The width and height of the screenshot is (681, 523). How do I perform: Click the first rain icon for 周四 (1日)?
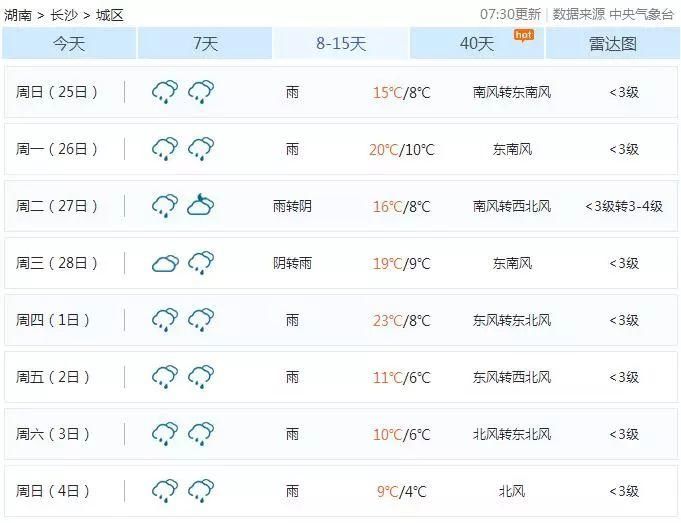165,321
